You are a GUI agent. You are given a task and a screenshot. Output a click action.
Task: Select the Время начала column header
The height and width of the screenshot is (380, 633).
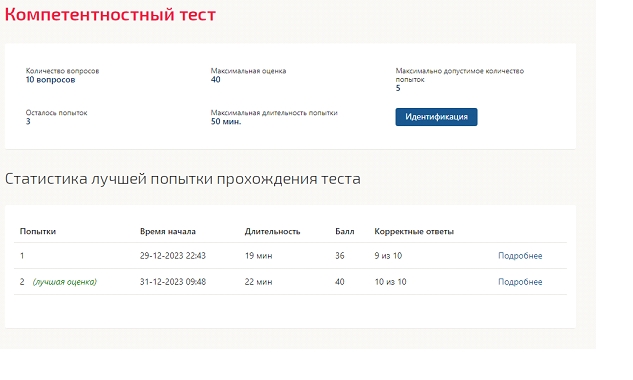(168, 231)
